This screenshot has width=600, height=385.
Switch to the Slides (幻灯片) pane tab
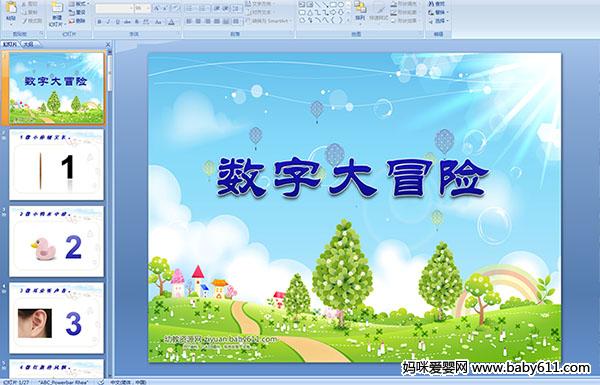tap(10, 44)
